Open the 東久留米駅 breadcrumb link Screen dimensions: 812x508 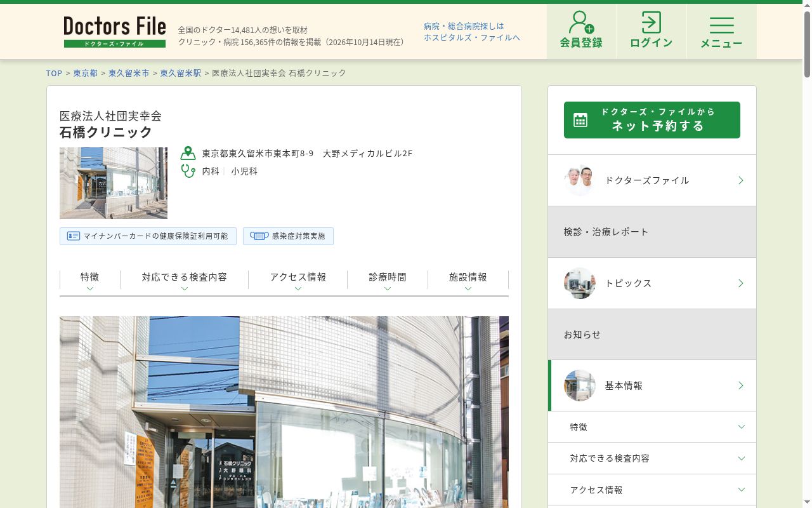[181, 73]
